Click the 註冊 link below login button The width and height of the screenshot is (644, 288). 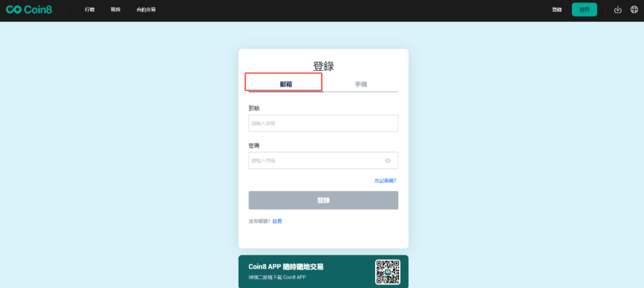277,221
